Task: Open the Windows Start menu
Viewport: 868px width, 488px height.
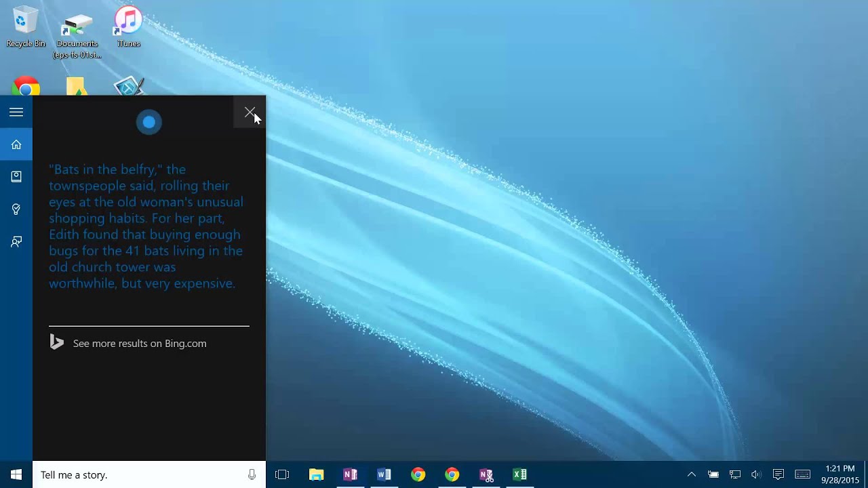Action: point(16,474)
